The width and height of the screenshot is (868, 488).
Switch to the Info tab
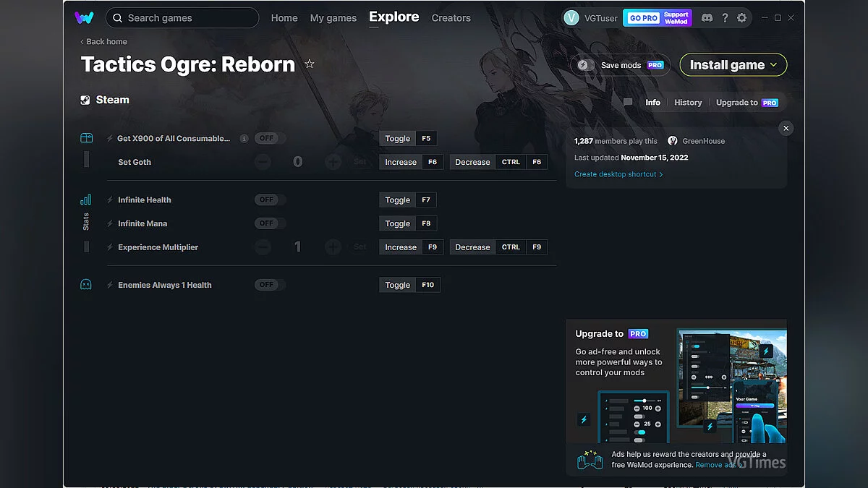[653, 103]
